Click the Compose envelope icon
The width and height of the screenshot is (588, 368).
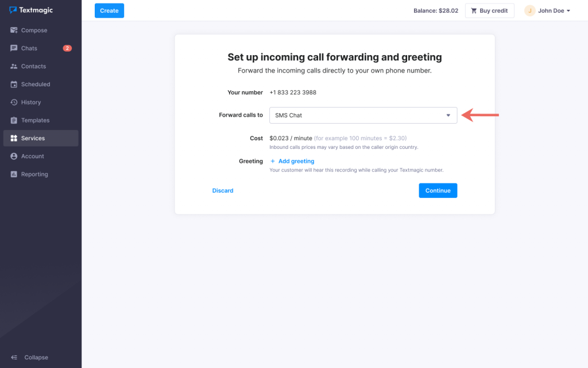(14, 30)
